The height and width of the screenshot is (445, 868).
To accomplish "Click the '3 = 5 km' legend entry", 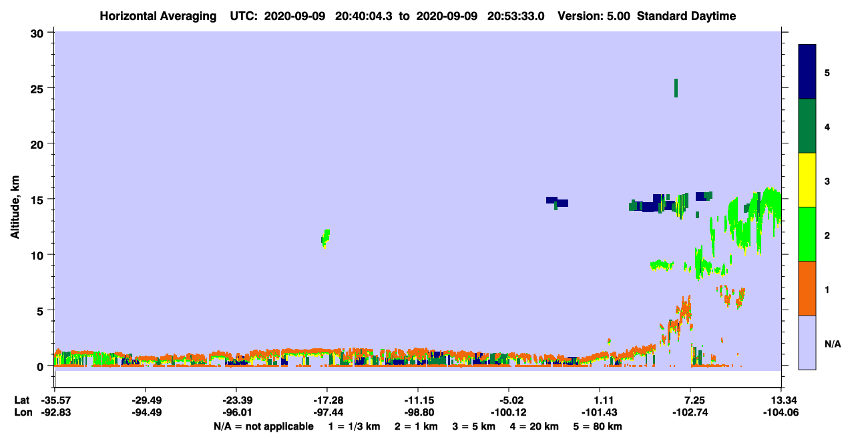I will [475, 426].
